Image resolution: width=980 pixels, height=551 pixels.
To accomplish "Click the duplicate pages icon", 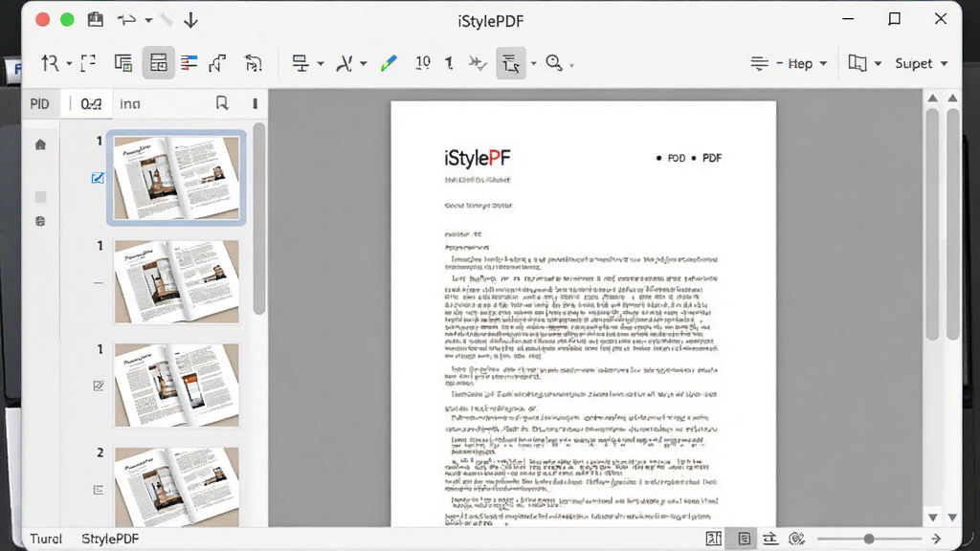I will pos(123,63).
